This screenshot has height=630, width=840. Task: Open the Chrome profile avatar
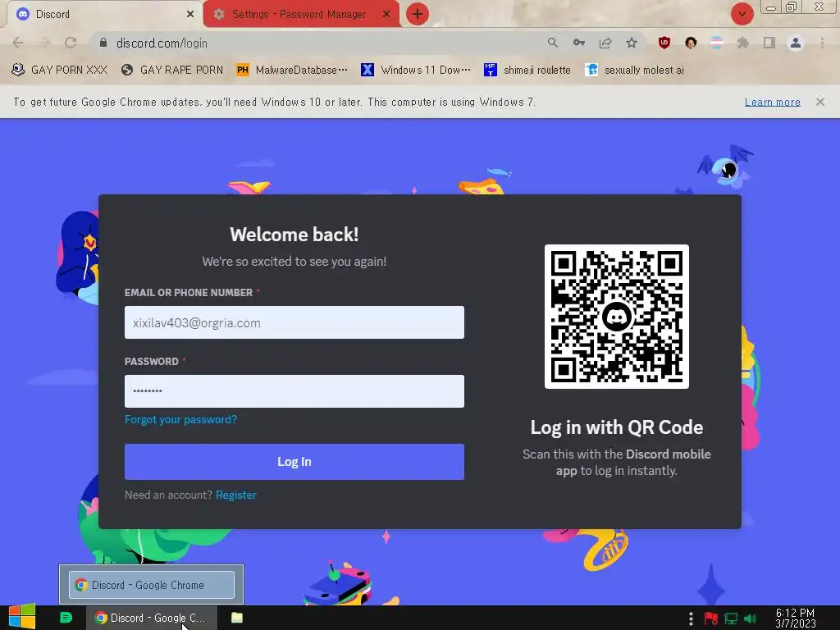796,43
